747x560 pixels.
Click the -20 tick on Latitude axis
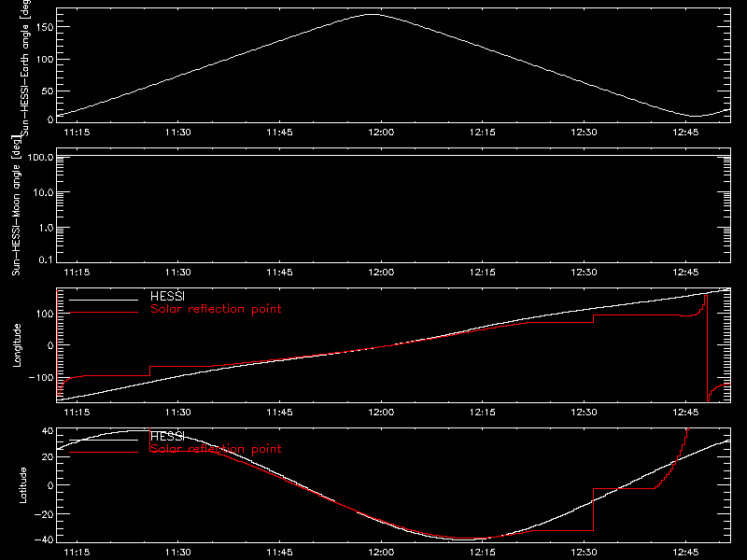[x=44, y=514]
